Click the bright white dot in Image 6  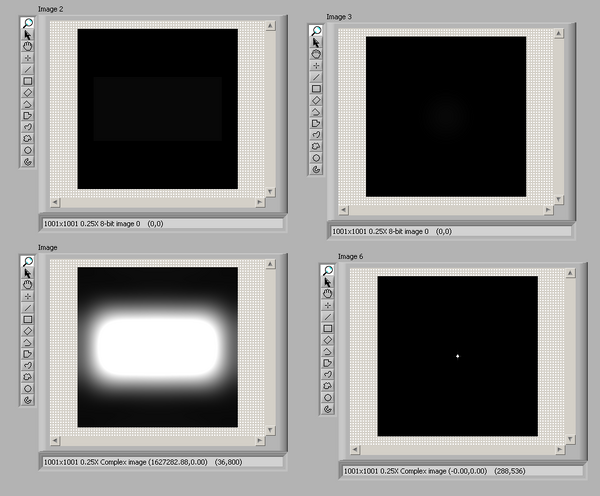click(x=458, y=356)
